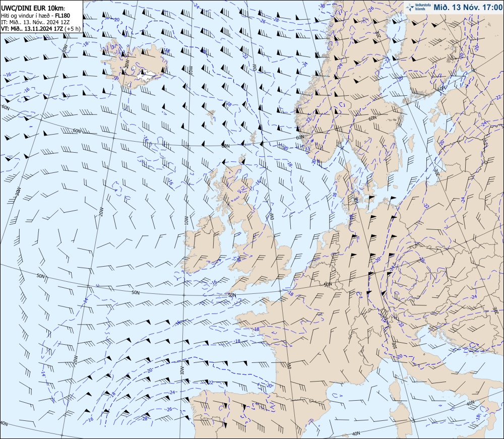Click the "VT: Mið.. 13.11.2024 17Z (+5 h)" line
This screenshot has height=439, width=504.
pos(41,29)
